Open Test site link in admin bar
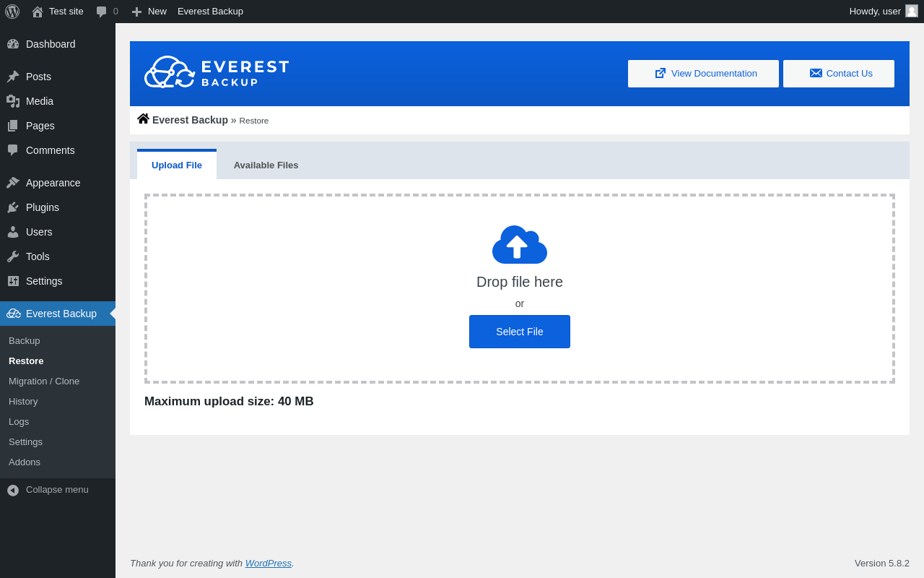This screenshot has height=578, width=924. coord(66,12)
